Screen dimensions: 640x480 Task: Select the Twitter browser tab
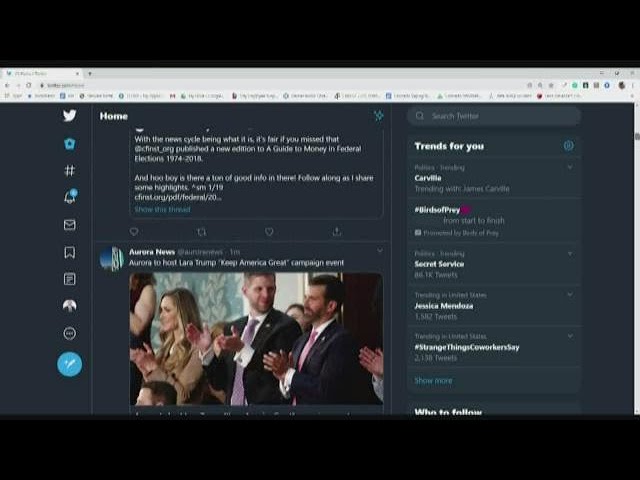coord(43,73)
